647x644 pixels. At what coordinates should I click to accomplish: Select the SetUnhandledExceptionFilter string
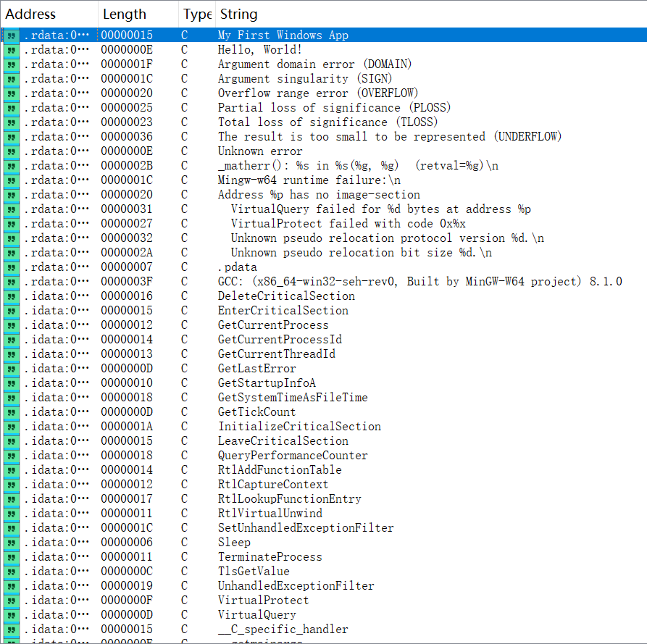(306, 528)
